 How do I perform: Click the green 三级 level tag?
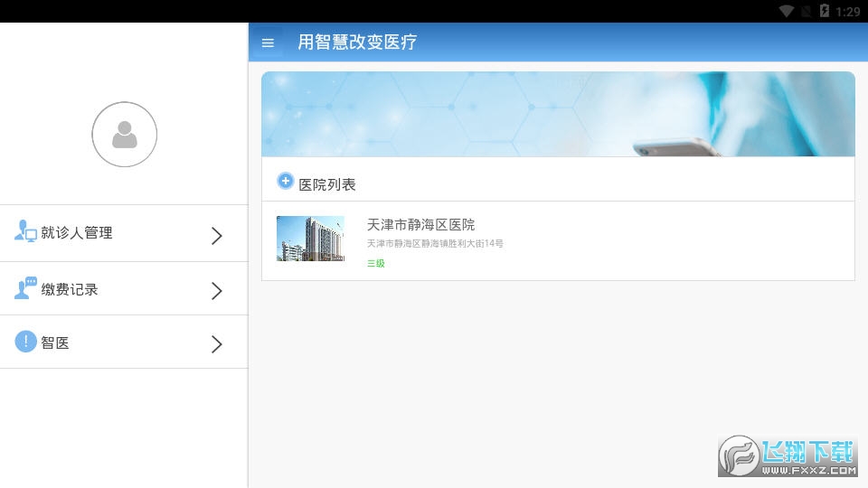tap(376, 263)
